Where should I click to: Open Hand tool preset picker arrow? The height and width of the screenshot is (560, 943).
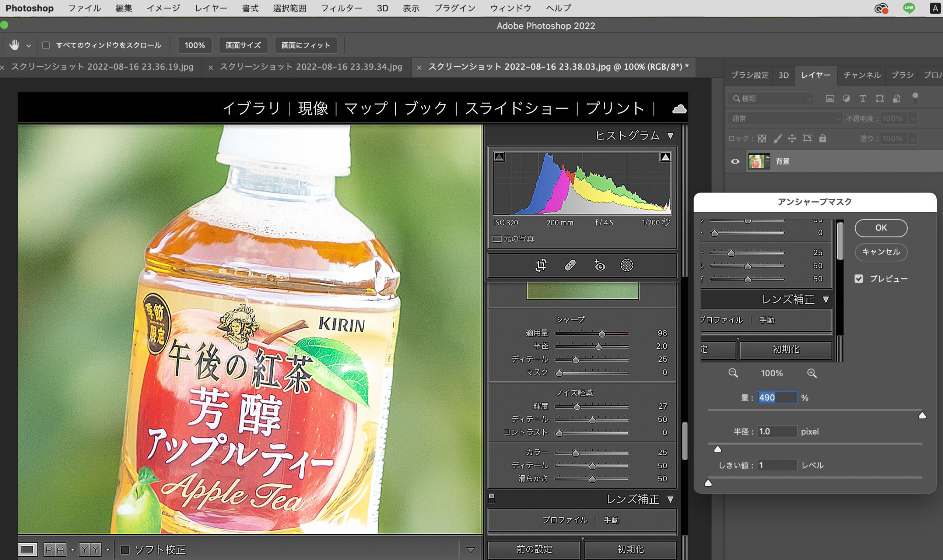pyautogui.click(x=28, y=46)
